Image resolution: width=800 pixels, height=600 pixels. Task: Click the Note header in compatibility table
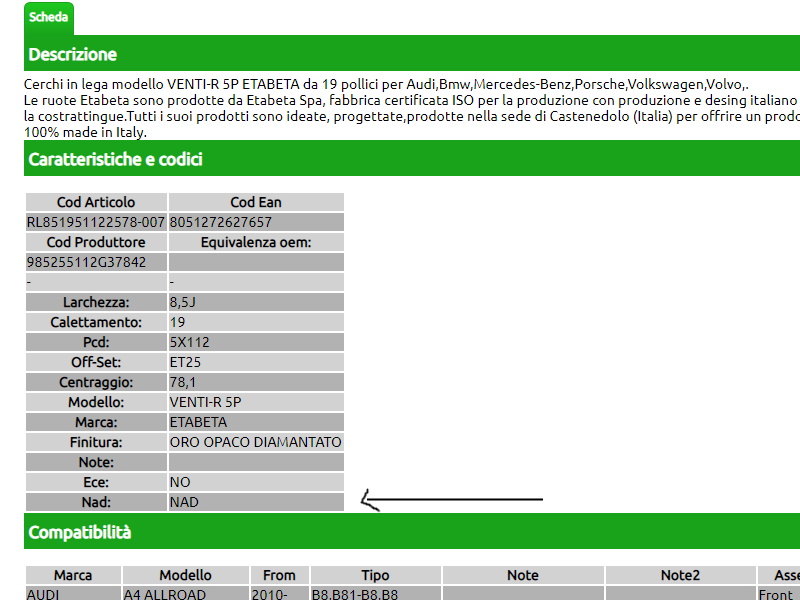click(x=523, y=575)
